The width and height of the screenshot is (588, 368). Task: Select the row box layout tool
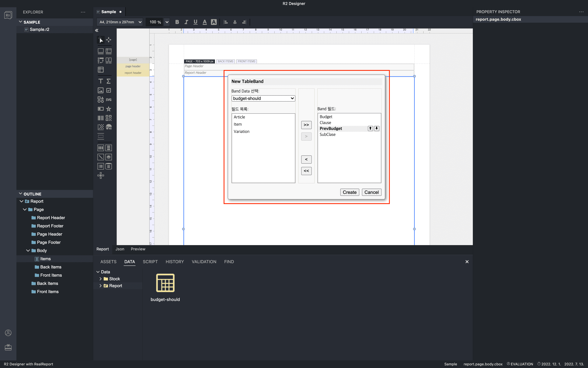point(109,148)
